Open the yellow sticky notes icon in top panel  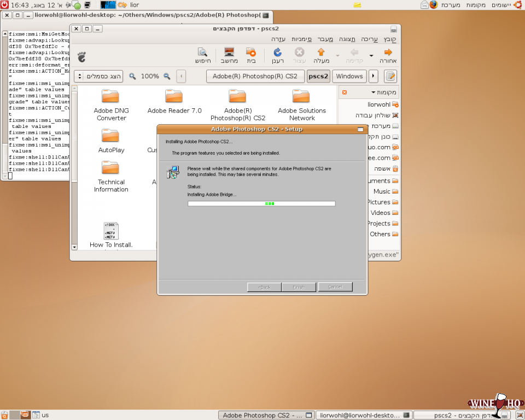[x=357, y=5]
